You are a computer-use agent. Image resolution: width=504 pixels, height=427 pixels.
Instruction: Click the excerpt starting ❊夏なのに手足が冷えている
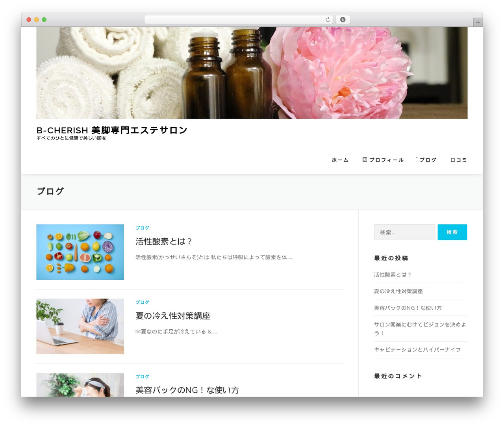[176, 332]
